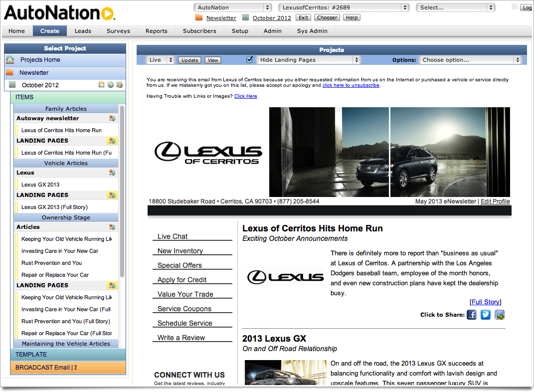Image resolution: width=534 pixels, height=392 pixels.
Task: Click the 'click here to unsubscribe' link
Action: coord(351,85)
